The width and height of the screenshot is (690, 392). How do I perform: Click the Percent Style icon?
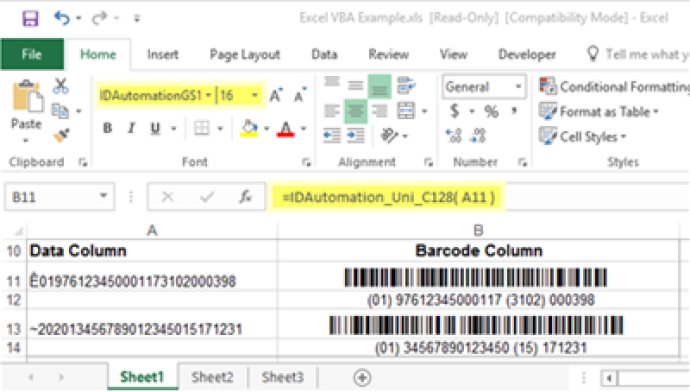pyautogui.click(x=491, y=111)
